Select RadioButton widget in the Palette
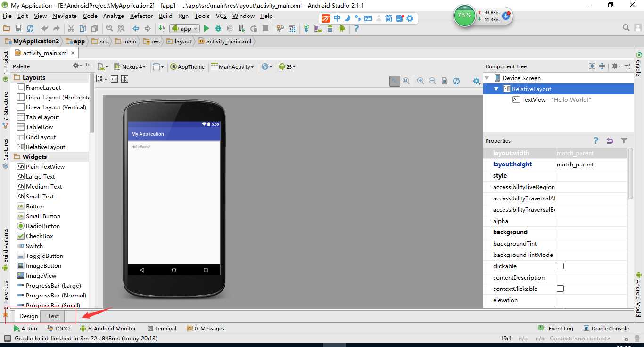644x347 pixels. (38, 226)
